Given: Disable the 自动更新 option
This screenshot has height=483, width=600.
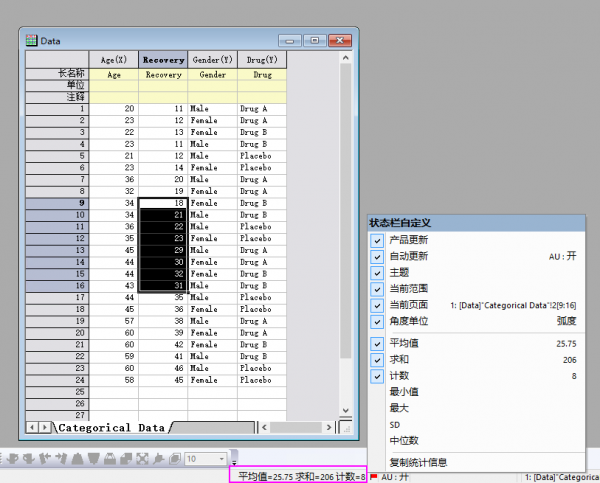Looking at the screenshot, I should (376, 256).
